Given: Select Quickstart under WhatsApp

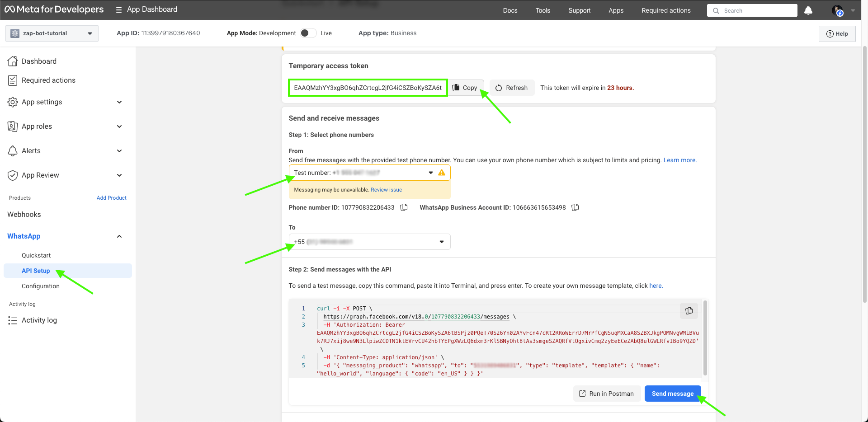Looking at the screenshot, I should [36, 255].
